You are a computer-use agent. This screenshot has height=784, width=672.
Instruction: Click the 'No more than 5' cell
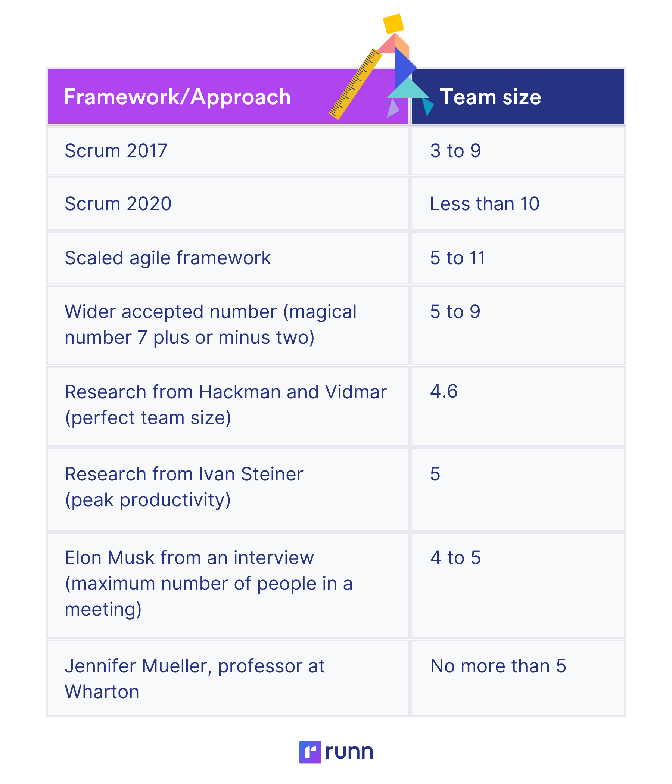click(517, 678)
